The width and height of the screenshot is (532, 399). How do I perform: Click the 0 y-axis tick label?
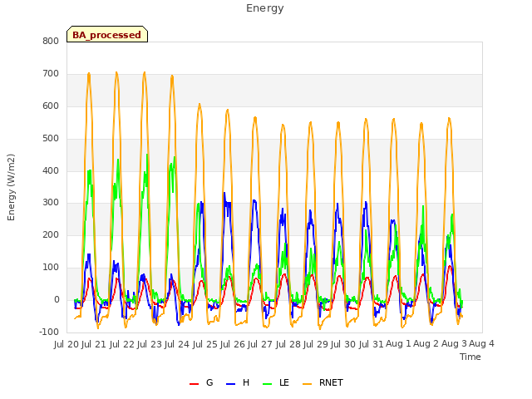point(57,299)
